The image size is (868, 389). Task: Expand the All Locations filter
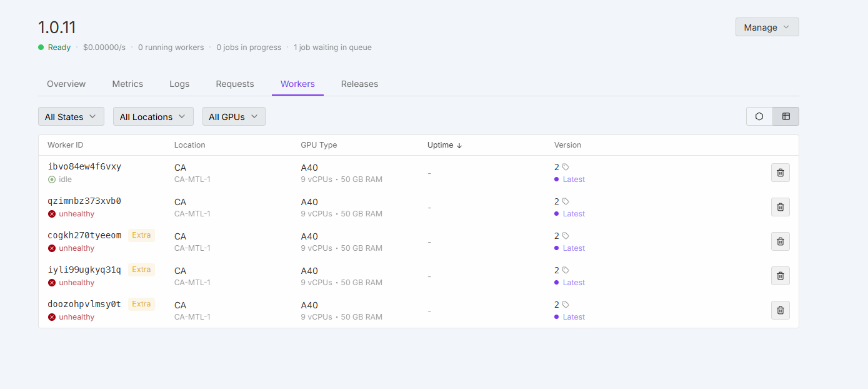[152, 116]
